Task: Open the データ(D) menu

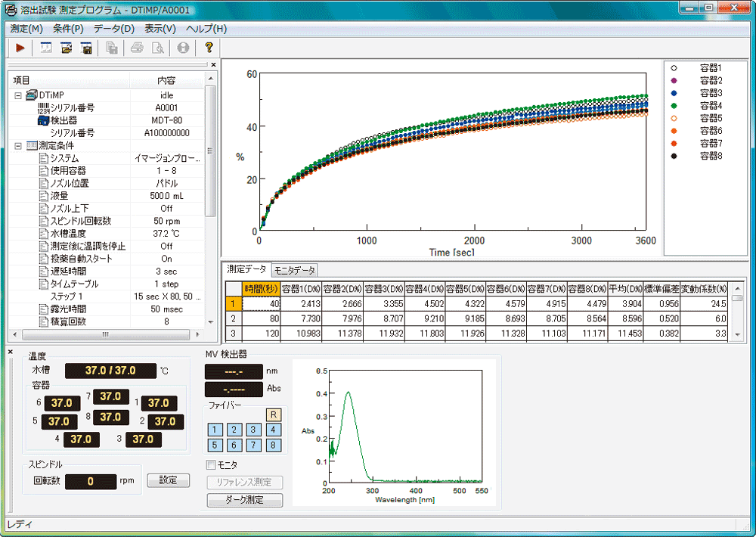Action: 114,29
